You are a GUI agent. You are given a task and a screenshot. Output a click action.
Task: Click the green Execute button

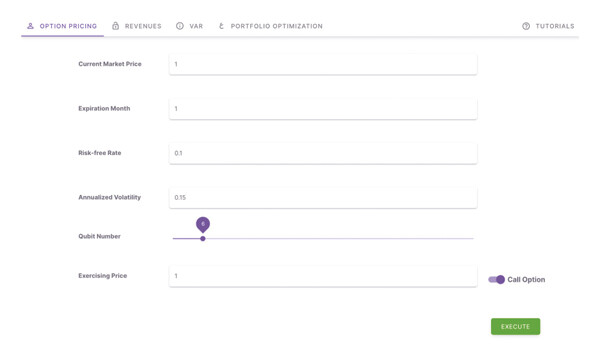point(515,326)
